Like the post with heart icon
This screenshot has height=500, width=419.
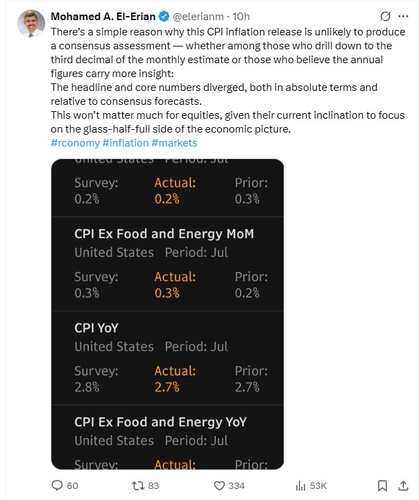[x=219, y=486]
